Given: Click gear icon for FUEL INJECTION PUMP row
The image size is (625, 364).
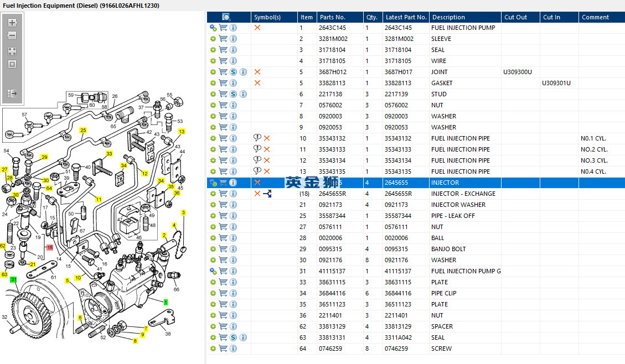Looking at the screenshot, I should pyautogui.click(x=213, y=28).
